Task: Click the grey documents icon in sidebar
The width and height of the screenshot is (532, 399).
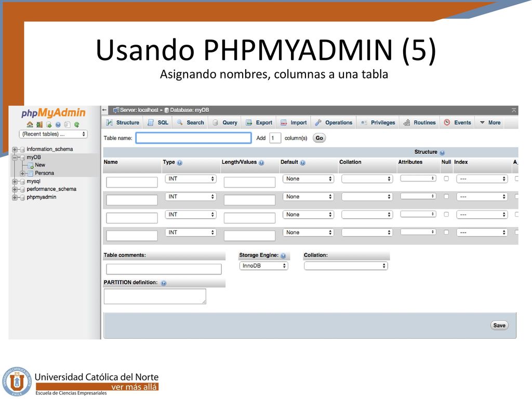Action: click(67, 125)
